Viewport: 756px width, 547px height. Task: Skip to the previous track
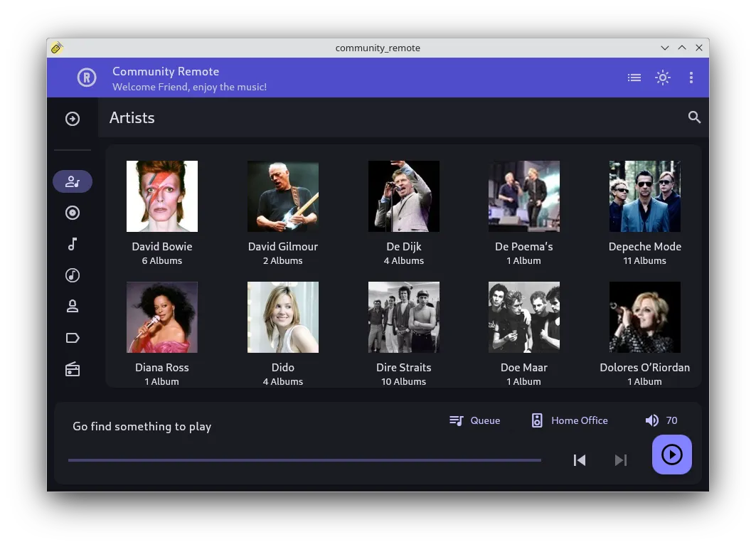(580, 460)
